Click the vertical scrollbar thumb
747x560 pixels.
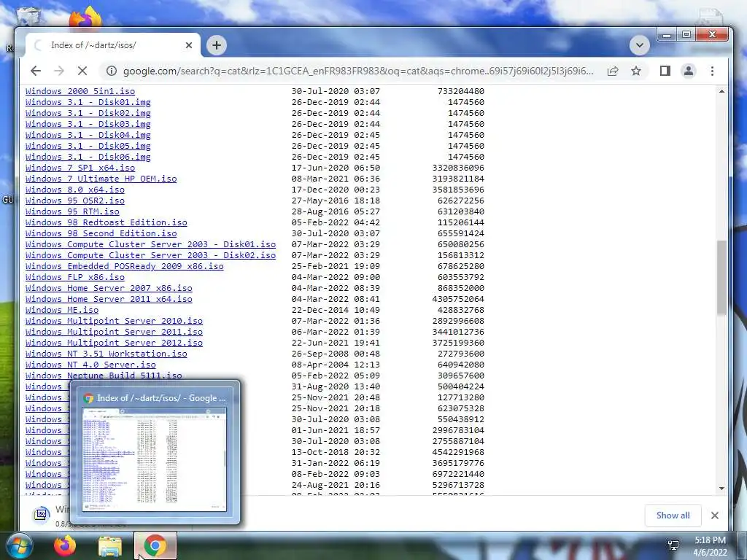tap(721, 277)
